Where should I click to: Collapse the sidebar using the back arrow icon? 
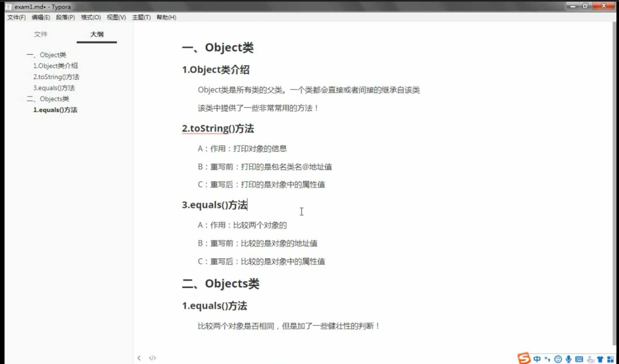139,358
